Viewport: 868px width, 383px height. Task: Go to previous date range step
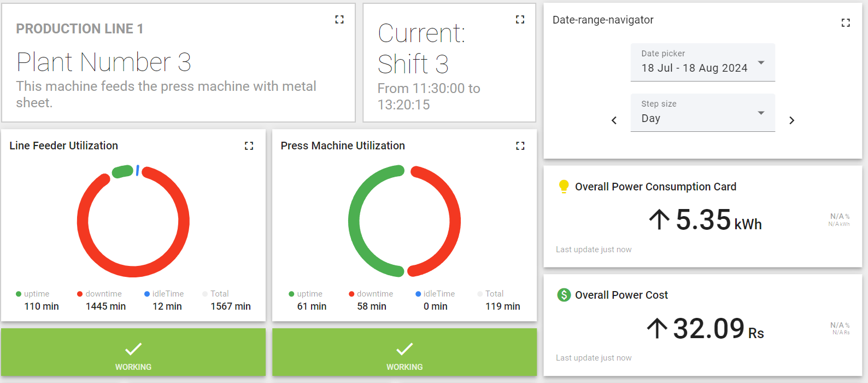coord(614,120)
